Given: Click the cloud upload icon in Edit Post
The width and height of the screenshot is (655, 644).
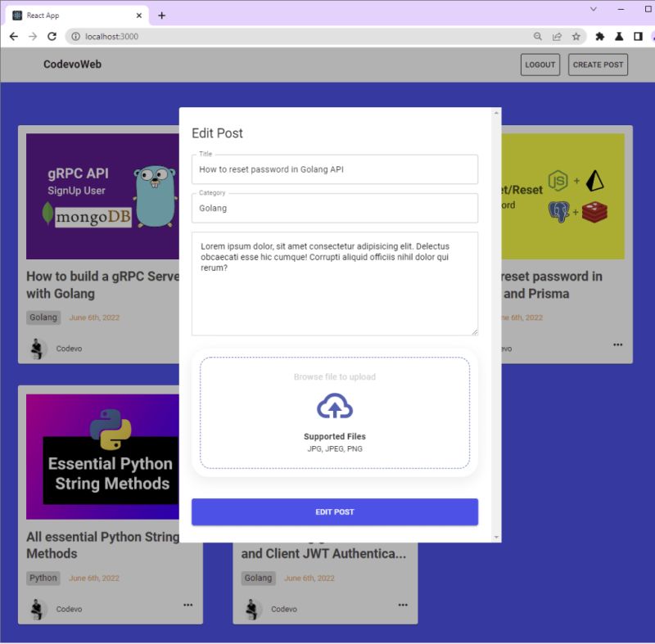Looking at the screenshot, I should pos(335,408).
